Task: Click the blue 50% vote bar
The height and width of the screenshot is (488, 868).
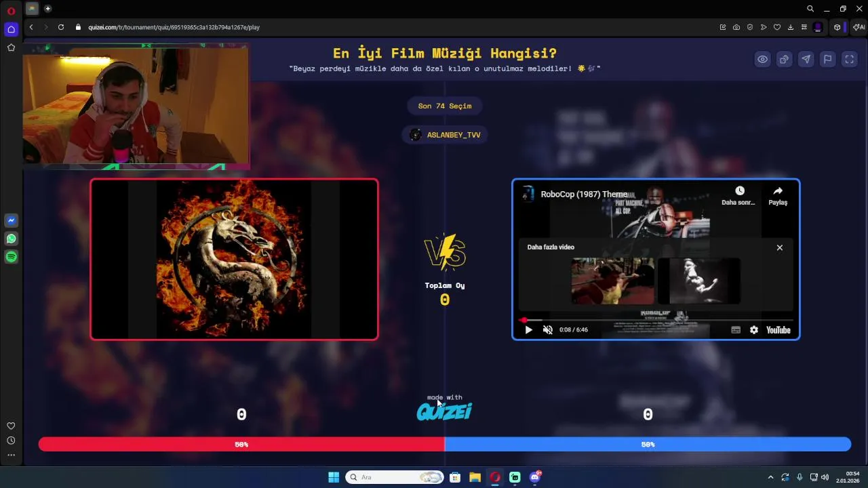Action: [648, 445]
